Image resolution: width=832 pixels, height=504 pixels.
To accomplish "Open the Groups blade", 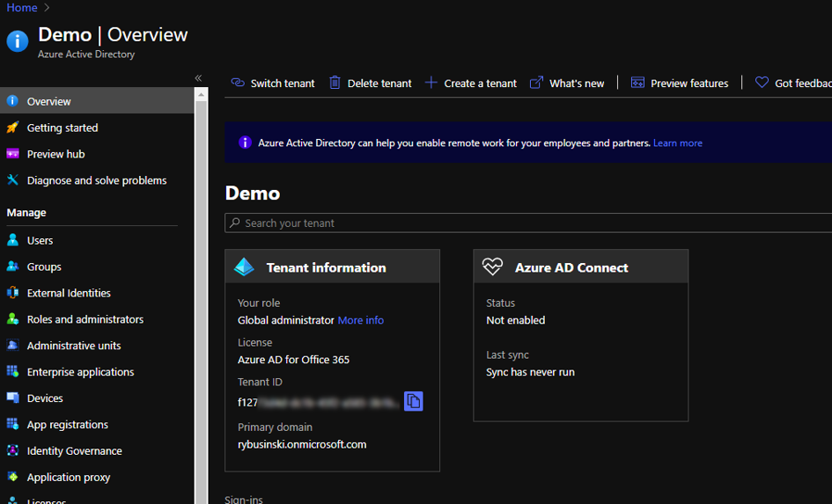I will (44, 267).
